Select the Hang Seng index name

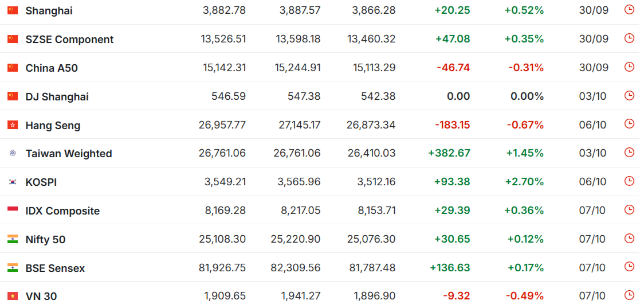[x=53, y=126]
